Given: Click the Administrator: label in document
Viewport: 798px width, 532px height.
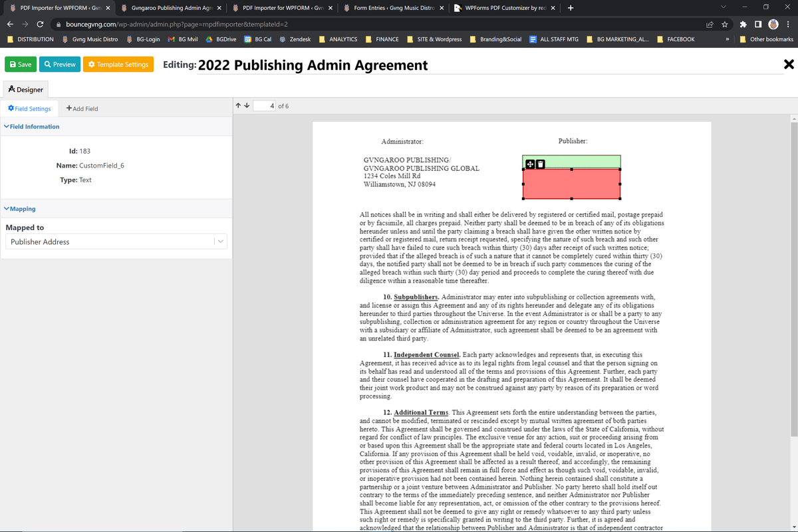Looking at the screenshot, I should 402,142.
